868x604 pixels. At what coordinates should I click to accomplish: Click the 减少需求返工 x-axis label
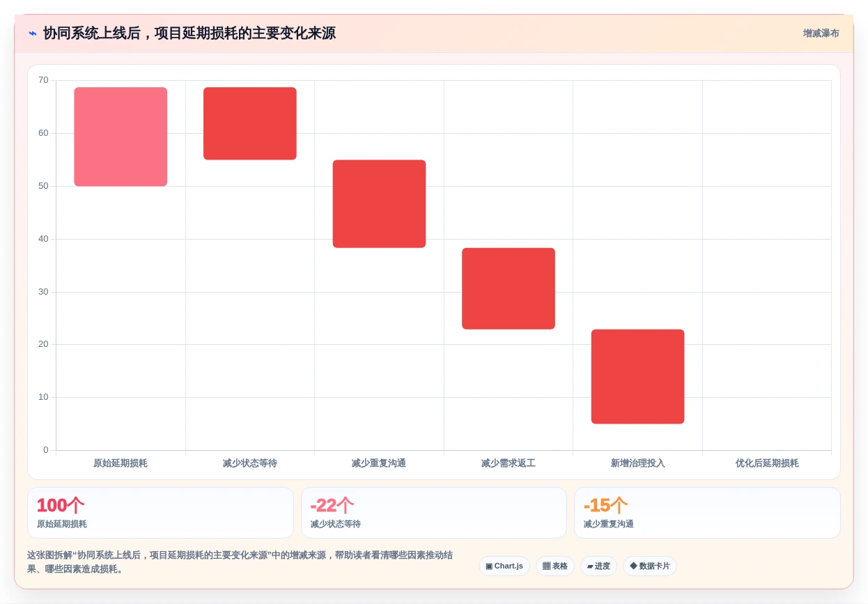509,463
